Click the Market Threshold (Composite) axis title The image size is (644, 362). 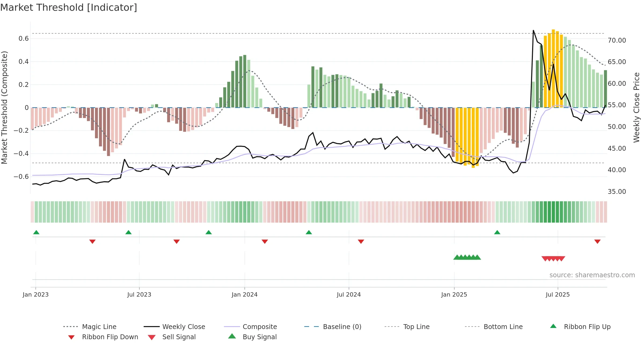(x=4, y=108)
